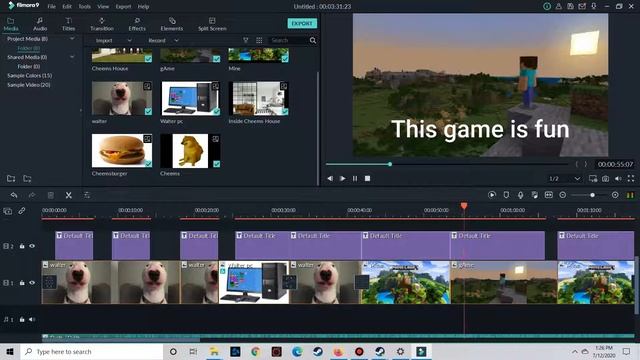Open the Tools menu

(x=84, y=7)
